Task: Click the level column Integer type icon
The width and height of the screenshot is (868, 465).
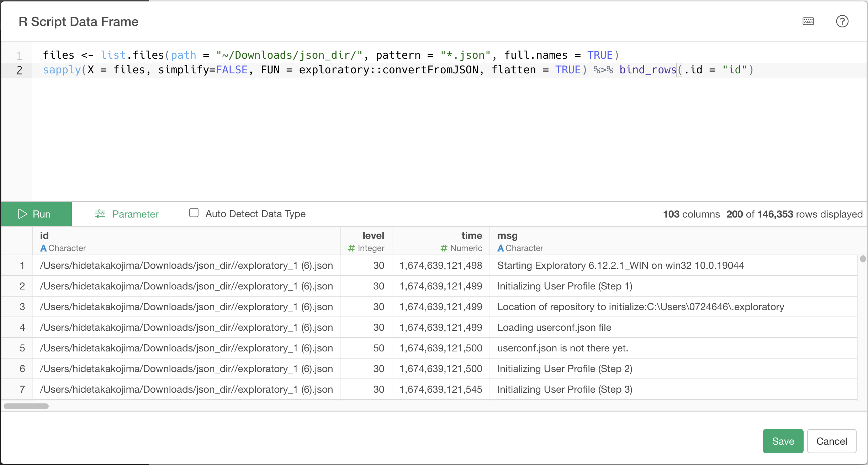Action: [x=351, y=248]
